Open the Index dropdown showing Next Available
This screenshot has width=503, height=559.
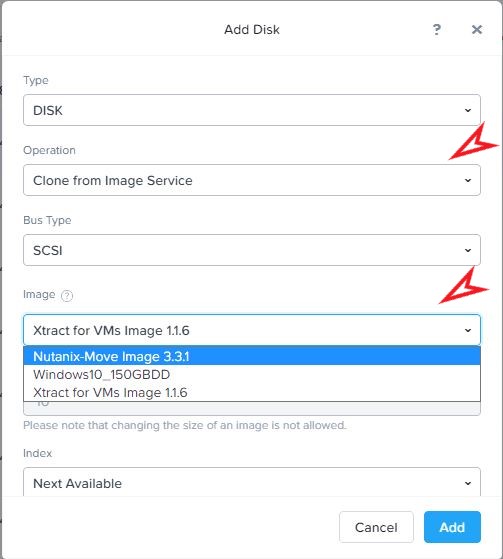point(252,482)
